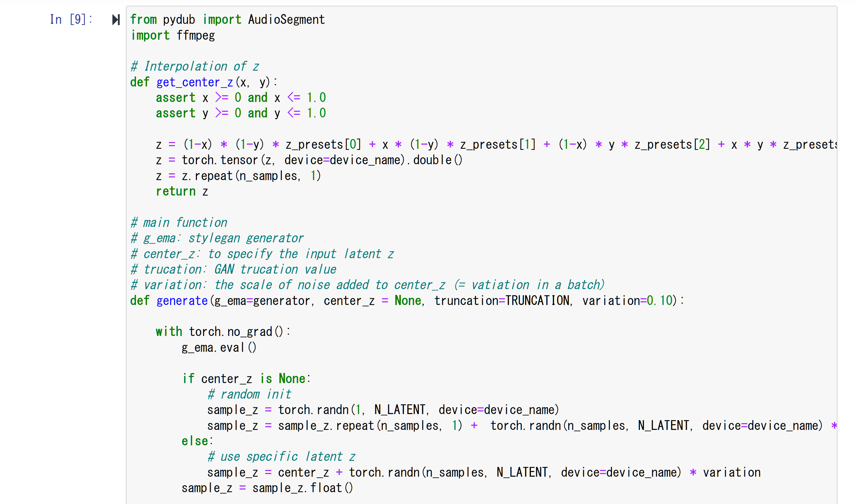Click the TRUNCATION default argument
The height and width of the screenshot is (504, 854).
537,301
